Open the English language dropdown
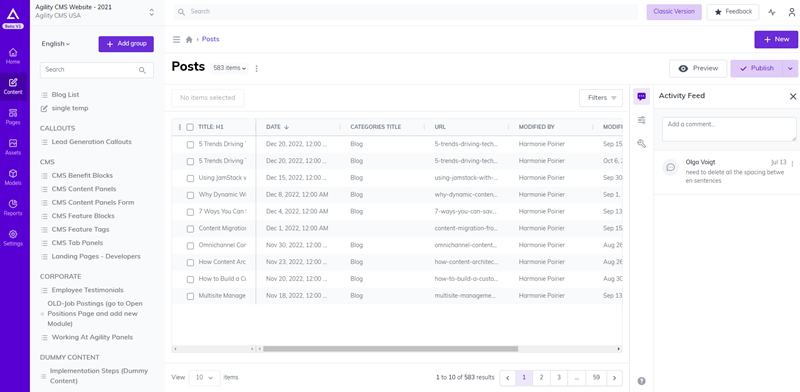Viewport: 800px width, 392px height. coord(56,44)
